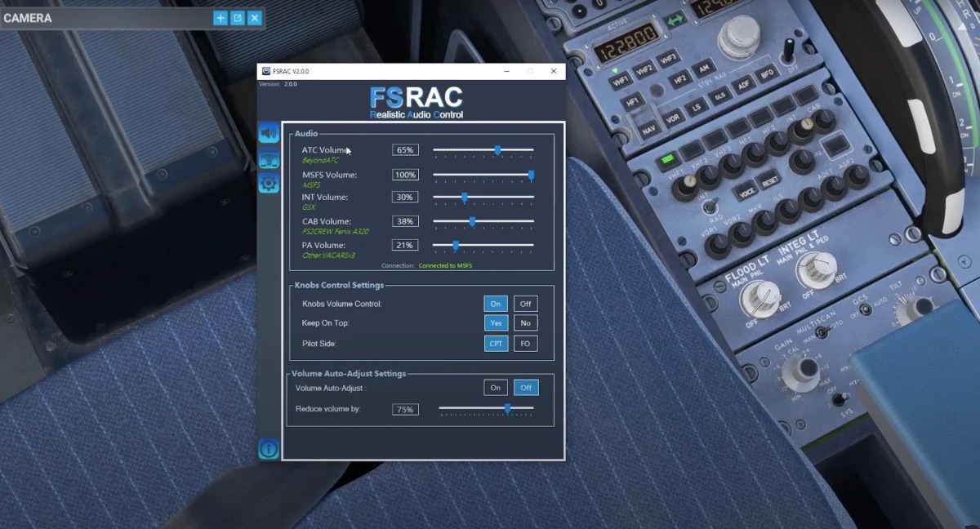Click the green frequency transfer arrow button
The height and width of the screenshot is (529, 980).
(675, 20)
